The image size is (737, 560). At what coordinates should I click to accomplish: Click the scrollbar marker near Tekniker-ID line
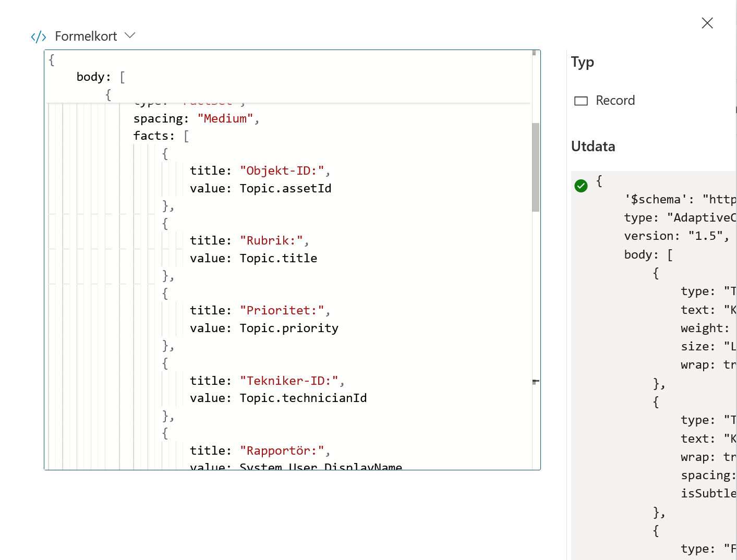(x=536, y=382)
